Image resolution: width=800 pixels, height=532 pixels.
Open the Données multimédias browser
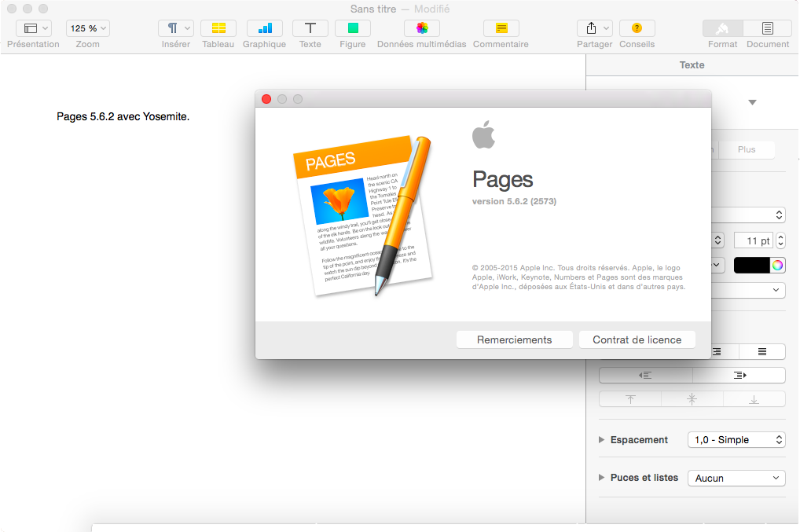(422, 28)
